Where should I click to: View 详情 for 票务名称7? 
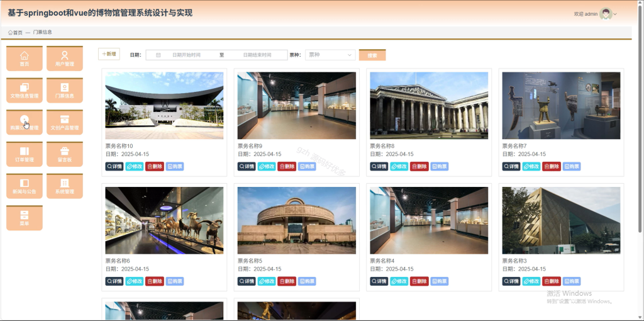tap(511, 166)
